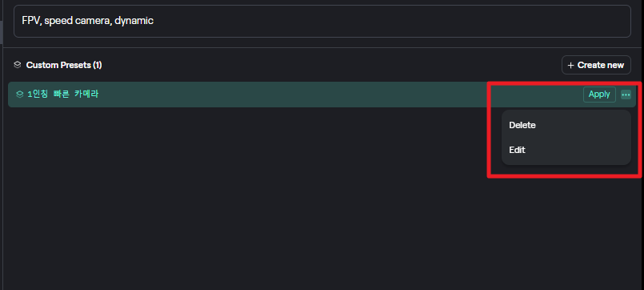
Task: Click the plus icon in Create new
Action: point(570,65)
